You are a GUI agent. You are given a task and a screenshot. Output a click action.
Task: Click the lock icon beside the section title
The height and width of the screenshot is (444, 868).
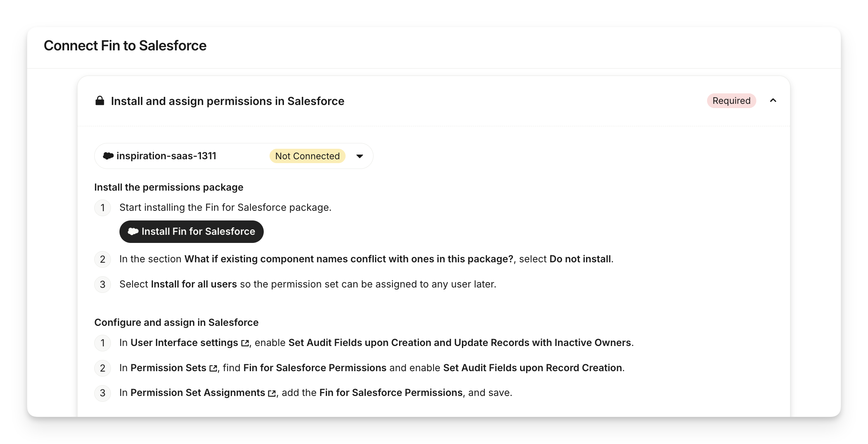(x=100, y=101)
